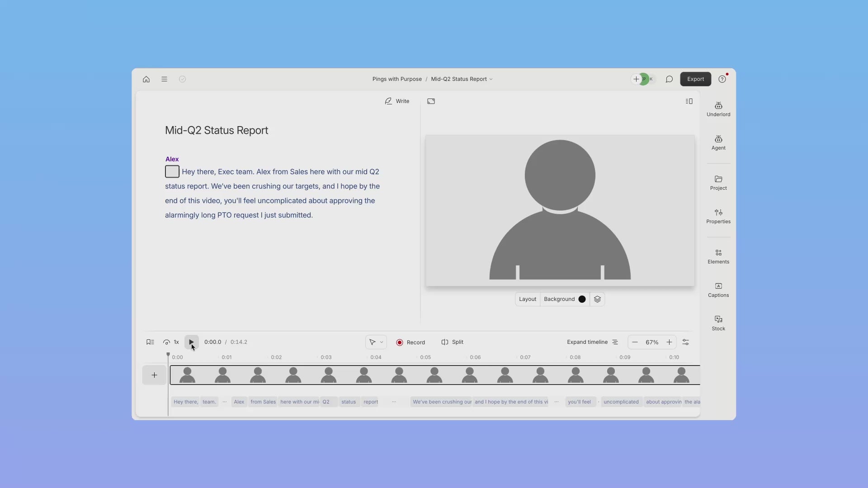868x488 pixels.
Task: Go to the home screen
Action: pyautogui.click(x=146, y=79)
